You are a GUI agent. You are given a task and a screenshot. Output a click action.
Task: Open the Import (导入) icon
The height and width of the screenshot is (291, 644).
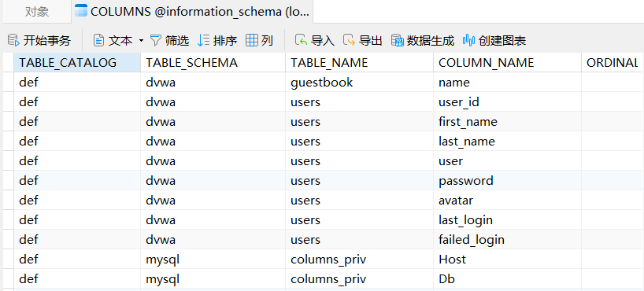[x=301, y=40]
